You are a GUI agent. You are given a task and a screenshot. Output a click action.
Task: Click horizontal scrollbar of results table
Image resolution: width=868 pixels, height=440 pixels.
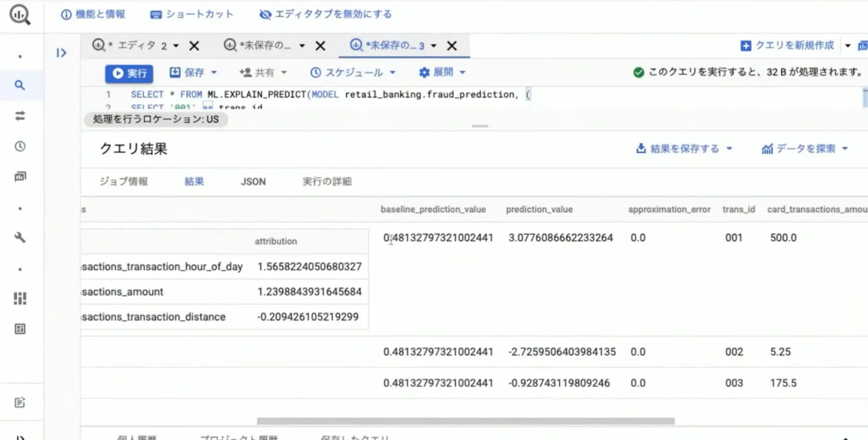(x=466, y=421)
